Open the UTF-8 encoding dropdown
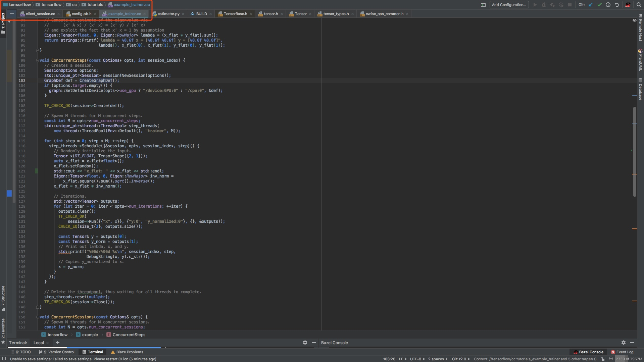 coord(417,359)
